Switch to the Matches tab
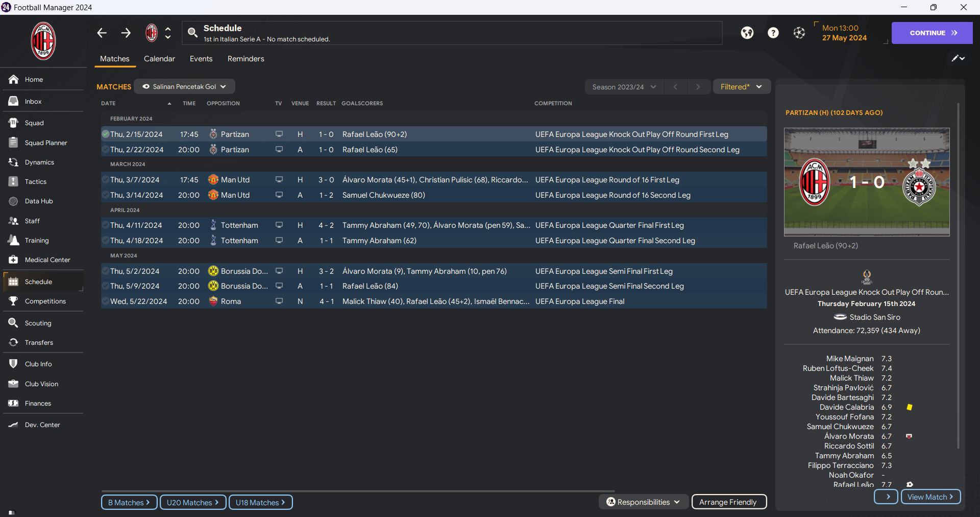 click(x=115, y=59)
